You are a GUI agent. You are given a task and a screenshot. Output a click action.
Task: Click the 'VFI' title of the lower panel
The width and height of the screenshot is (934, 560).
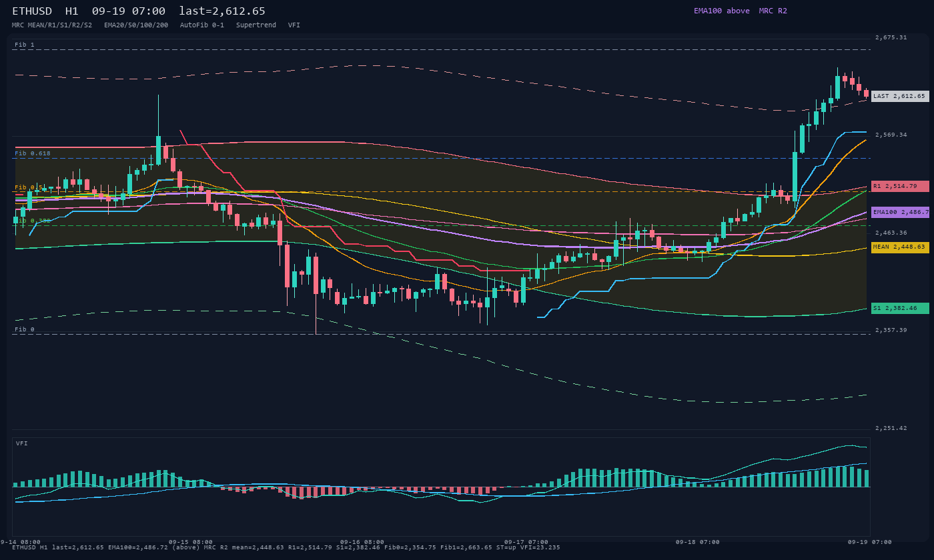tap(22, 443)
